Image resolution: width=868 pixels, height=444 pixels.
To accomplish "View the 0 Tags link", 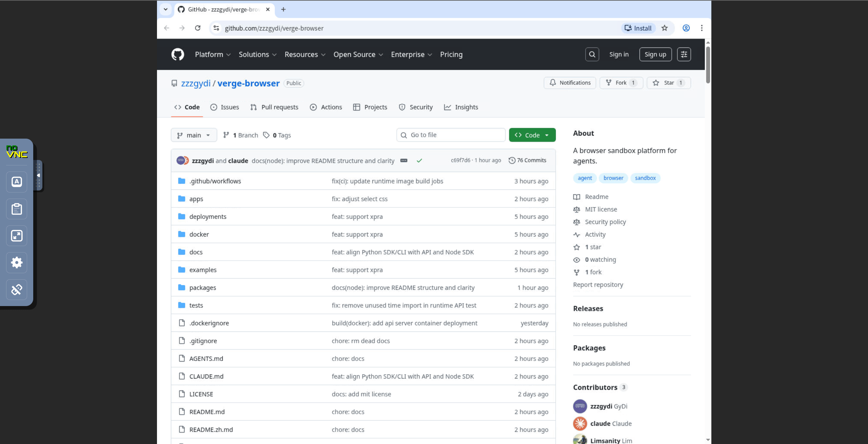I will [x=277, y=135].
